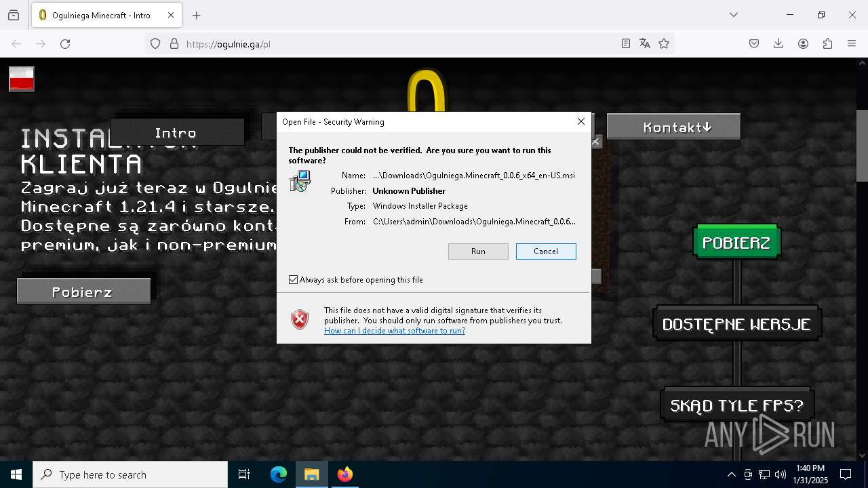Open How can I decide what software to run link

(395, 331)
